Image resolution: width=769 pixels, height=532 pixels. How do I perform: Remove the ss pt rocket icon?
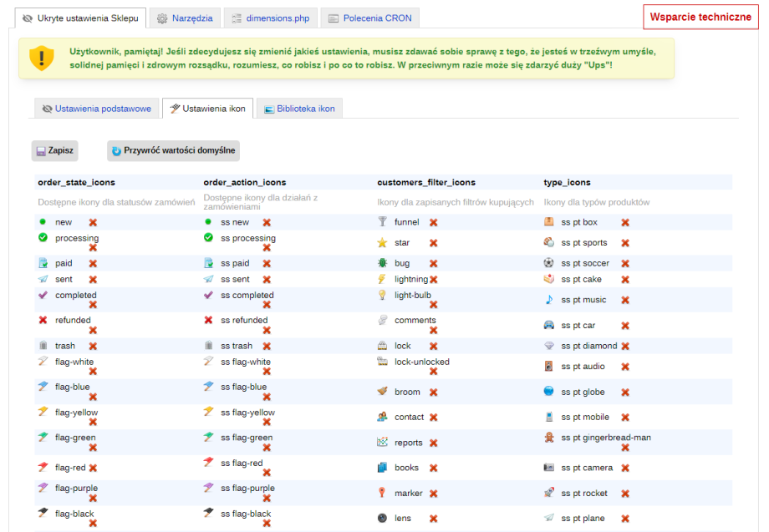click(625, 494)
